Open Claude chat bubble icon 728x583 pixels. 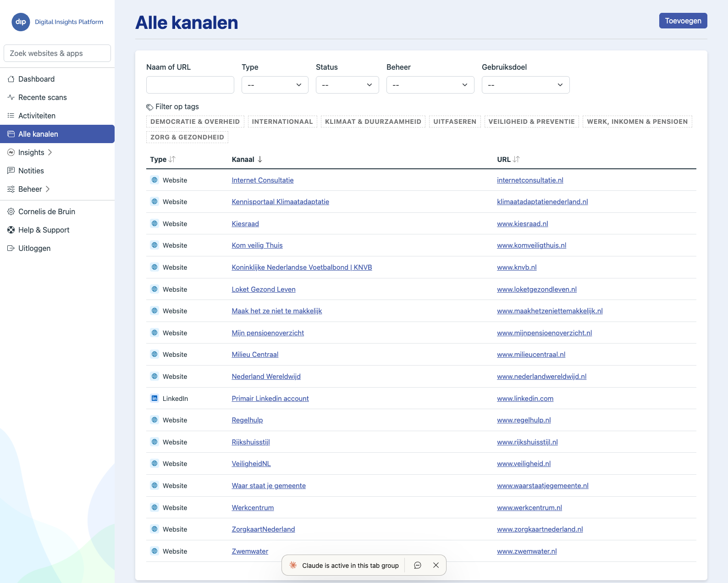click(x=418, y=566)
